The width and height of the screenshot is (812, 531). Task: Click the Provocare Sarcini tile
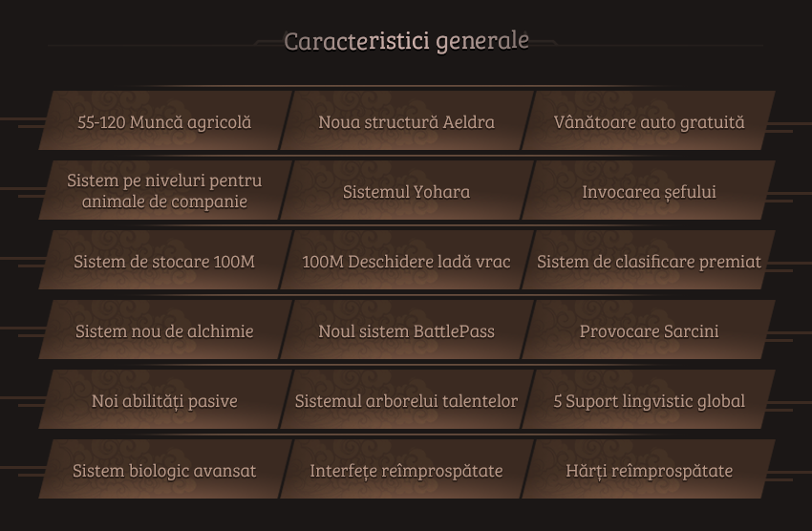tap(649, 329)
